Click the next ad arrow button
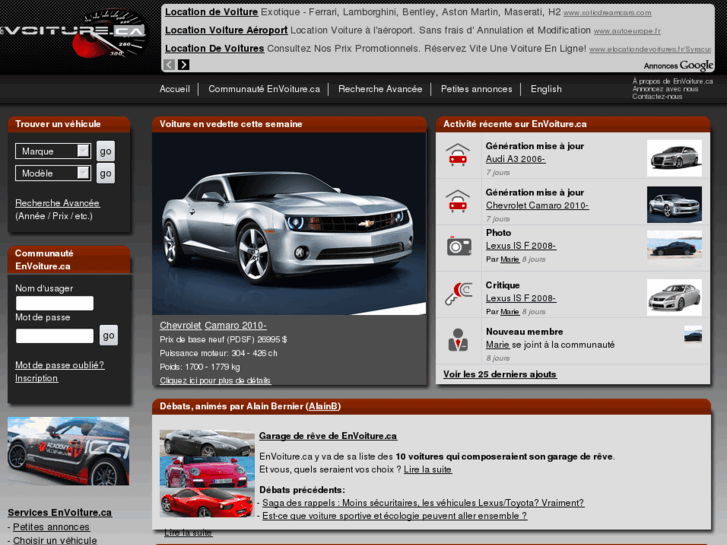 184,64
